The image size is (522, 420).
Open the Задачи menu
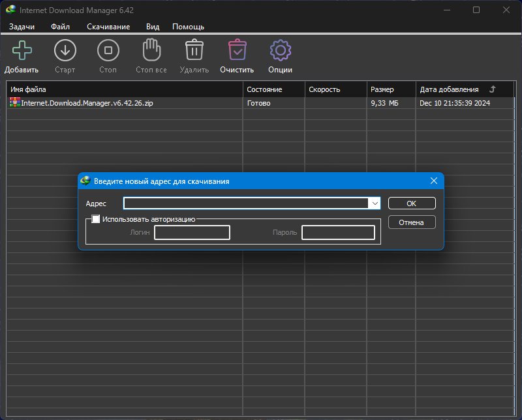point(22,27)
